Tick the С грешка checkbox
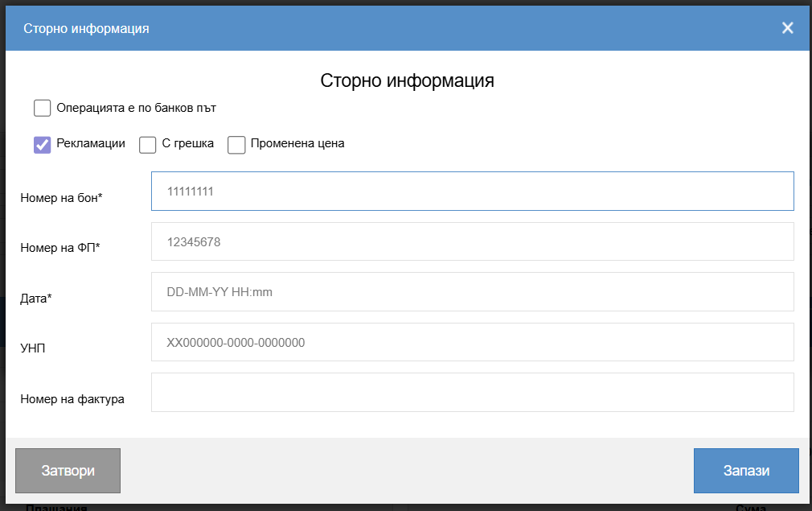Screen dimensions: 812x511 tap(148, 145)
